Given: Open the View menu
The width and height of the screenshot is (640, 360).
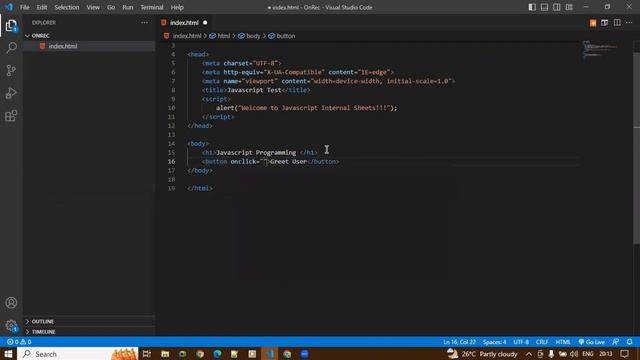Looking at the screenshot, I should click(x=93, y=7).
